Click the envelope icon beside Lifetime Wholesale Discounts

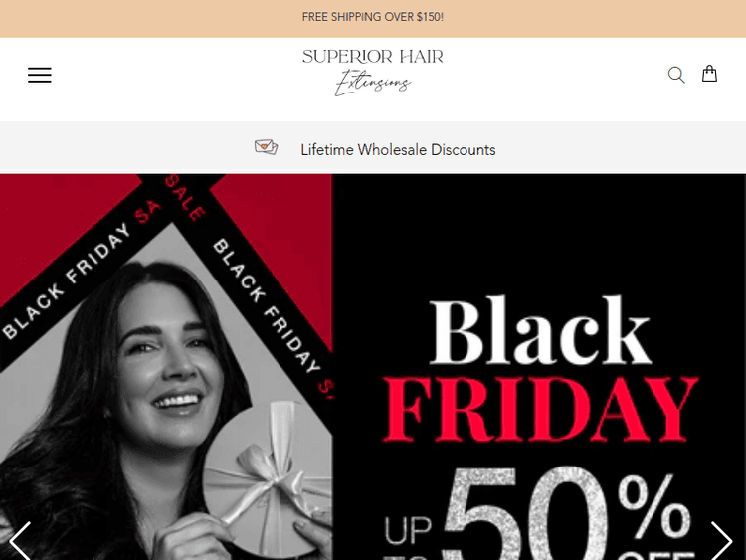(x=266, y=147)
